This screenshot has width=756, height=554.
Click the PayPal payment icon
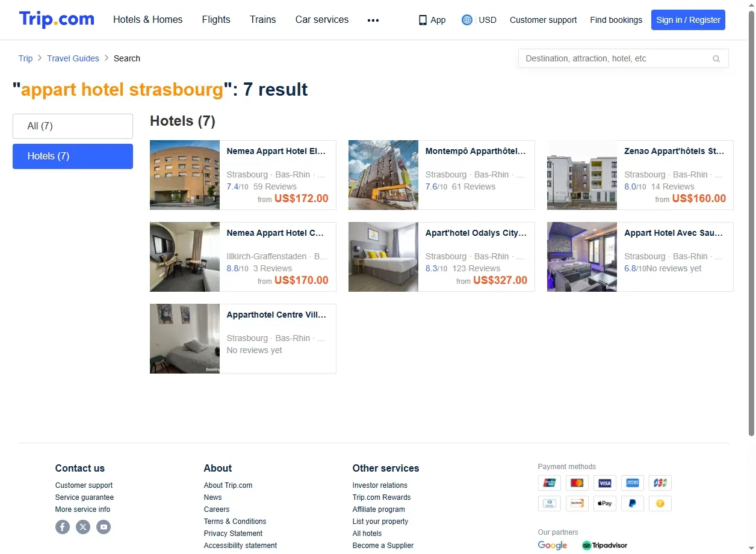(633, 503)
